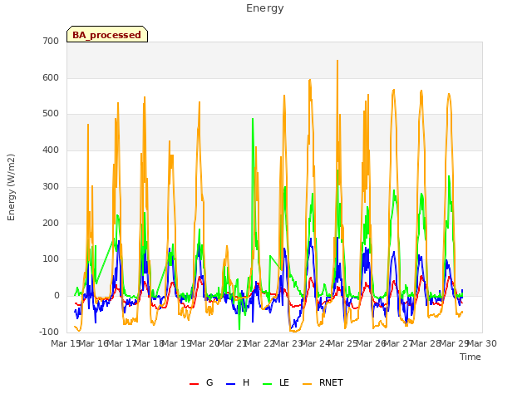Click the 500 y-axis tick label
532x399 pixels.
coord(51,114)
